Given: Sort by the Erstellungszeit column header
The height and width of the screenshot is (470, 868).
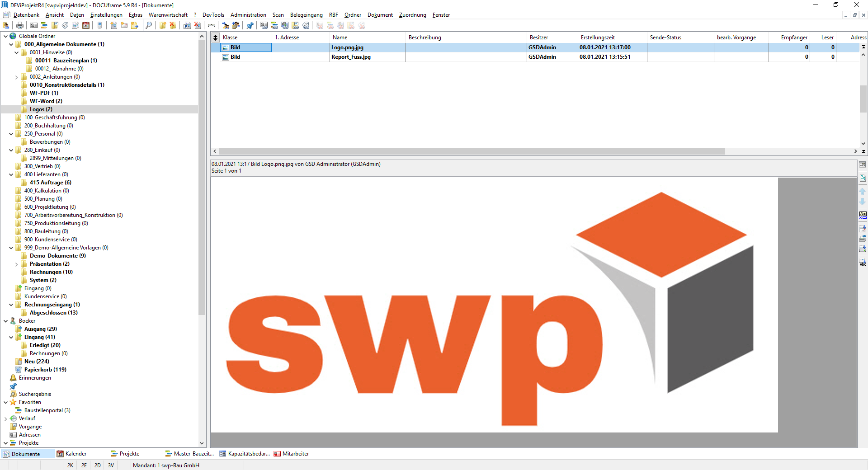Looking at the screenshot, I should pyautogui.click(x=612, y=38).
